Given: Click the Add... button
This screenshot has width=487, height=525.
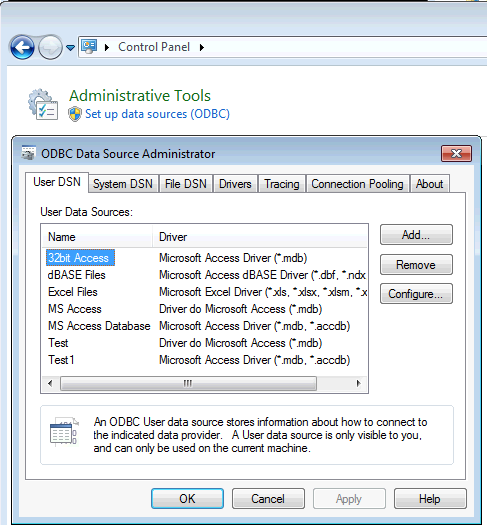Looking at the screenshot, I should tap(416, 235).
